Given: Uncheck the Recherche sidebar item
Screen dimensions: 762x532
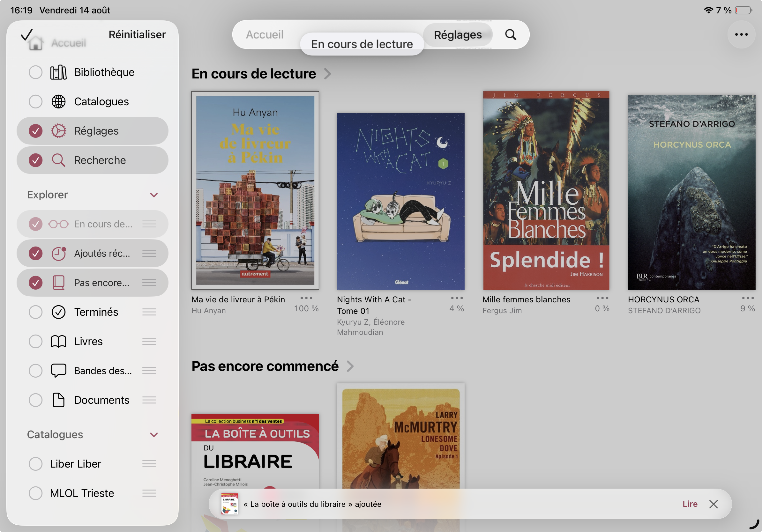Looking at the screenshot, I should [x=35, y=160].
